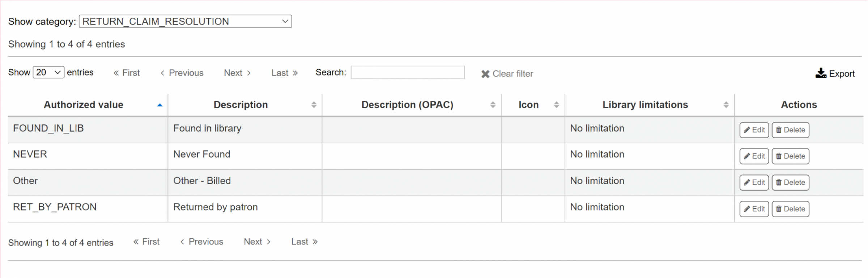Sort the Description (OPAC) column

(x=493, y=105)
